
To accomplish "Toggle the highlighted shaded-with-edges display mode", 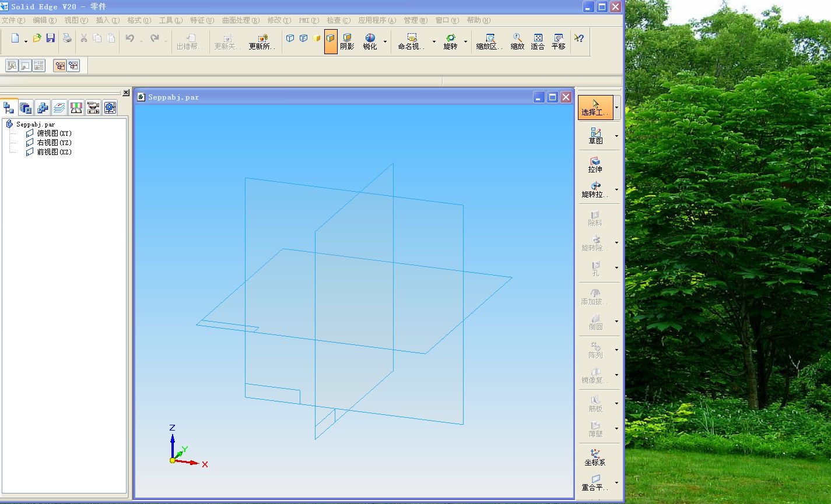I will [x=331, y=41].
